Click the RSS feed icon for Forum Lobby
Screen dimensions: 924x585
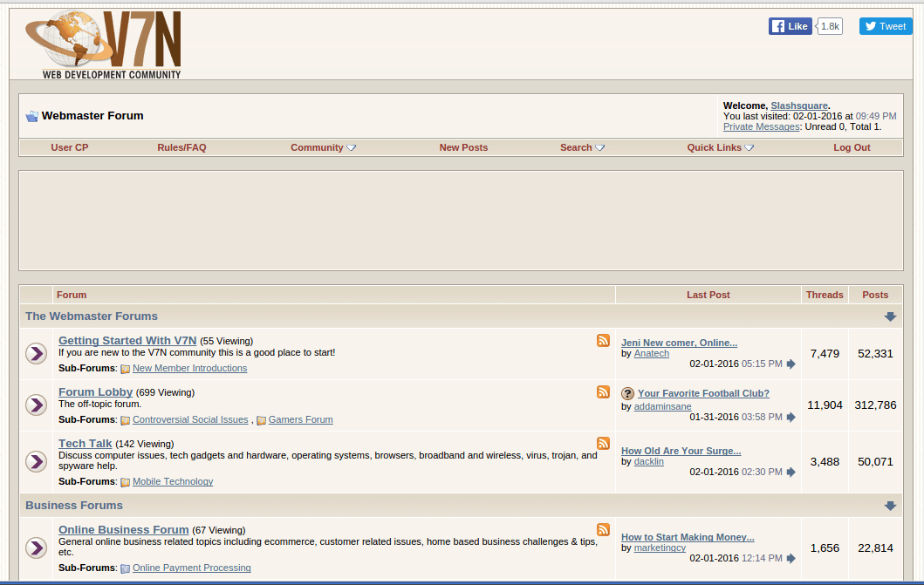tap(603, 392)
